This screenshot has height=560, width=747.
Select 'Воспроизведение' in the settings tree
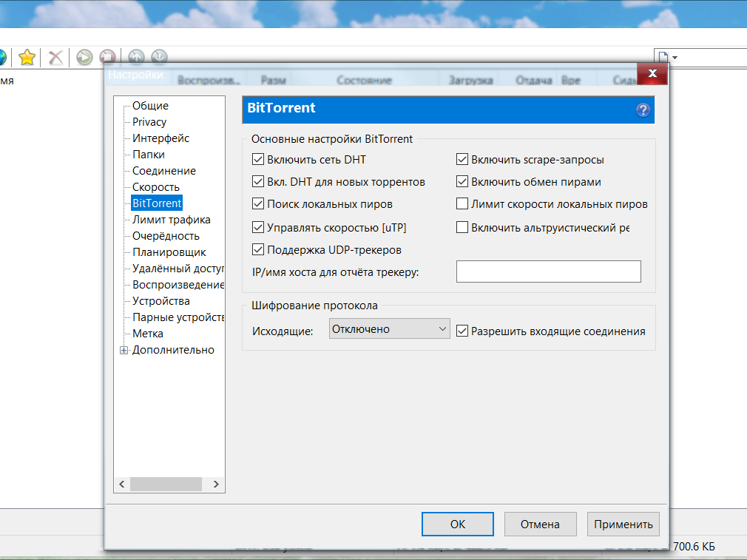[178, 285]
